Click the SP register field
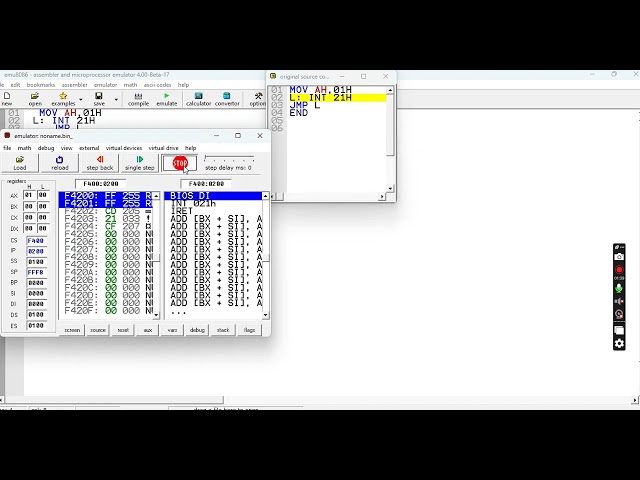 coord(36,272)
